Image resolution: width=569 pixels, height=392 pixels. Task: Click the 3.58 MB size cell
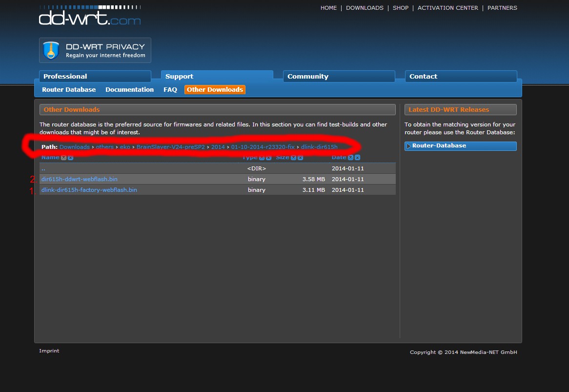[313, 179]
